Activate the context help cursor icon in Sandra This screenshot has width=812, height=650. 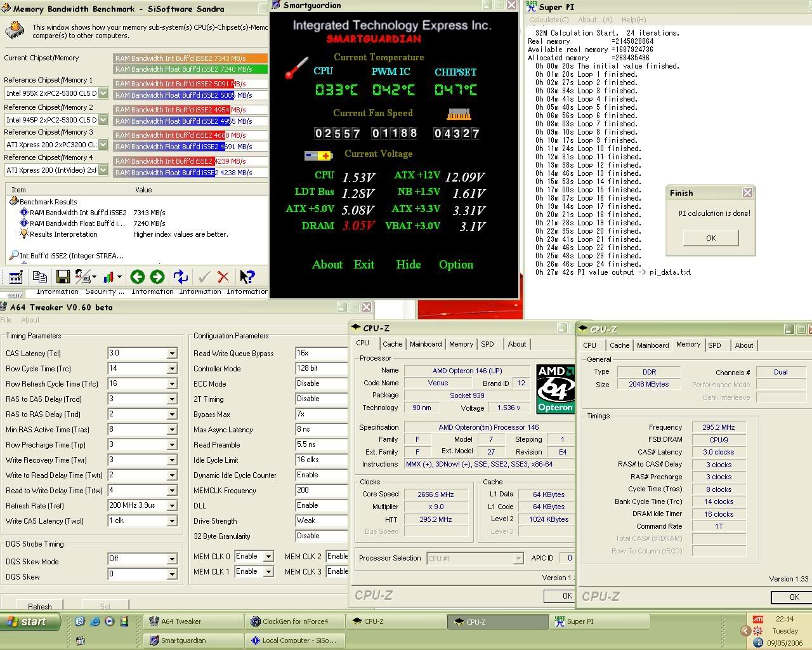pyautogui.click(x=247, y=277)
